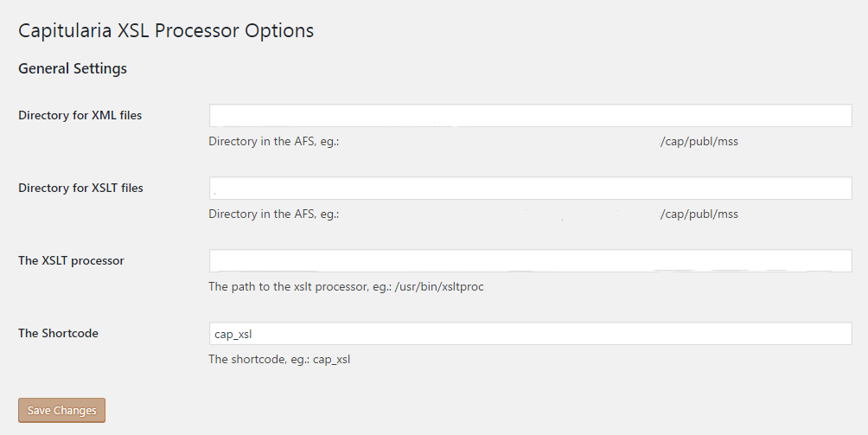Screen dimensions: 868x435
Task: Click 'The XSLT processor' label
Action: [x=71, y=260]
